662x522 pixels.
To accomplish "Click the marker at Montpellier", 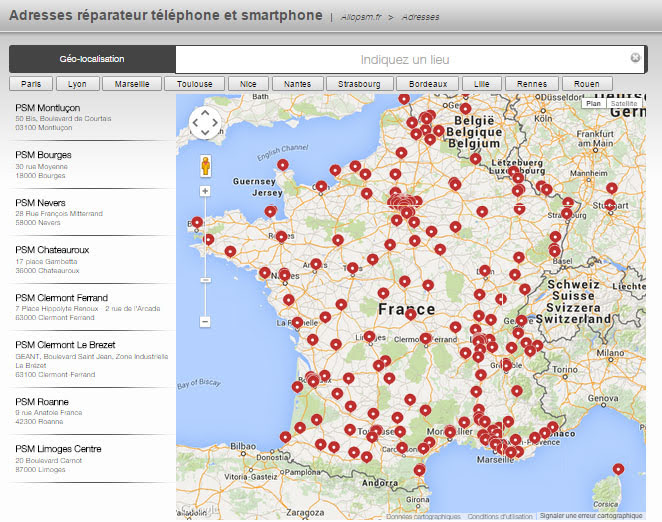I will (x=450, y=432).
